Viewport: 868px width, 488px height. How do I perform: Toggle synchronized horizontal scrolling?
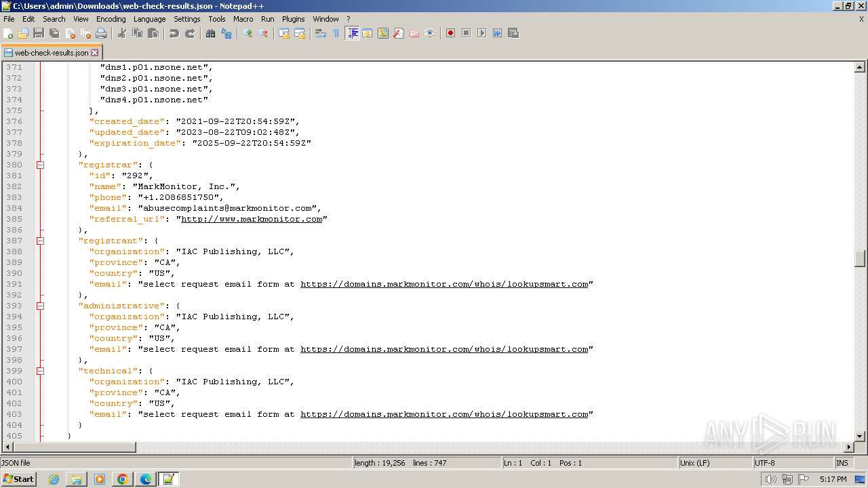[x=300, y=33]
